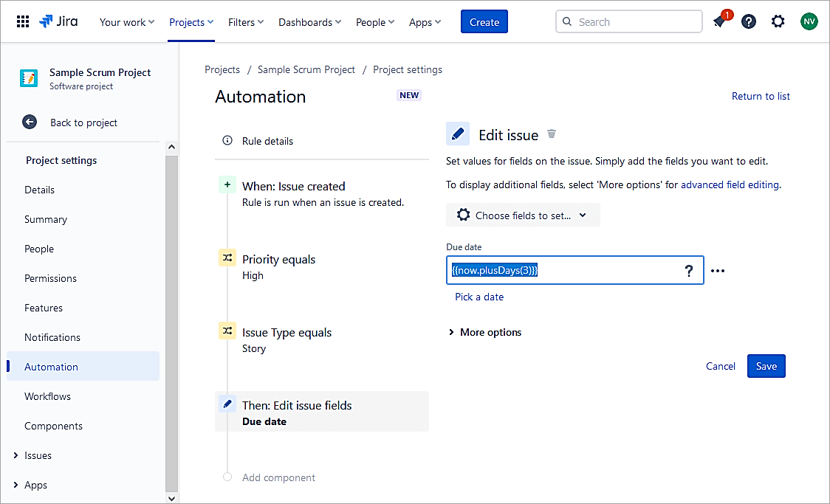Open the Projects menu in top navigation
The image size is (830, 504).
191,22
